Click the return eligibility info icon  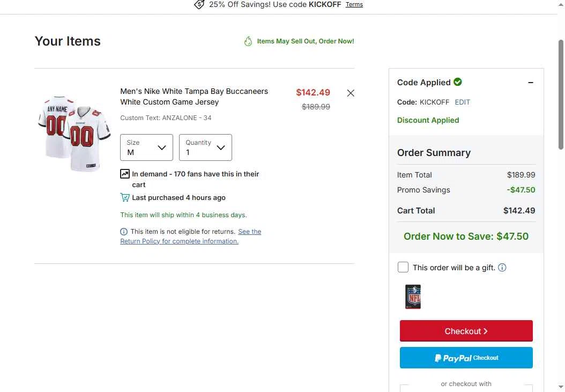pyautogui.click(x=124, y=232)
